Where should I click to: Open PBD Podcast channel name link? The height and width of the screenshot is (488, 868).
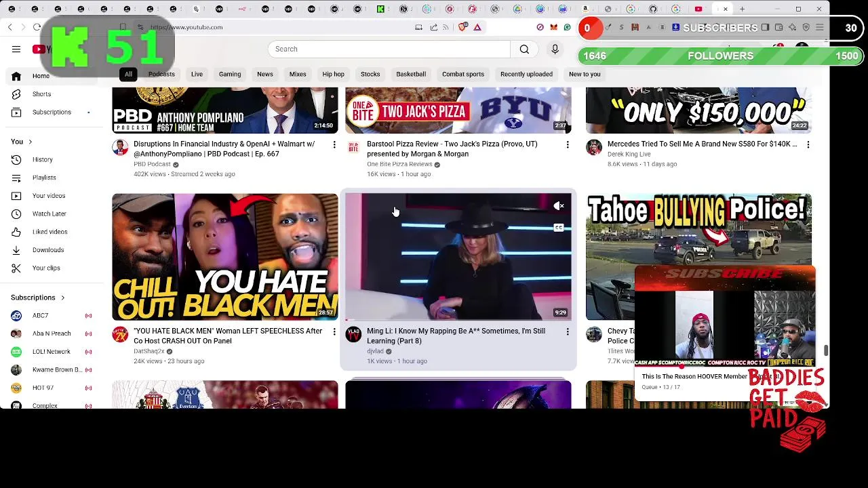pos(152,164)
